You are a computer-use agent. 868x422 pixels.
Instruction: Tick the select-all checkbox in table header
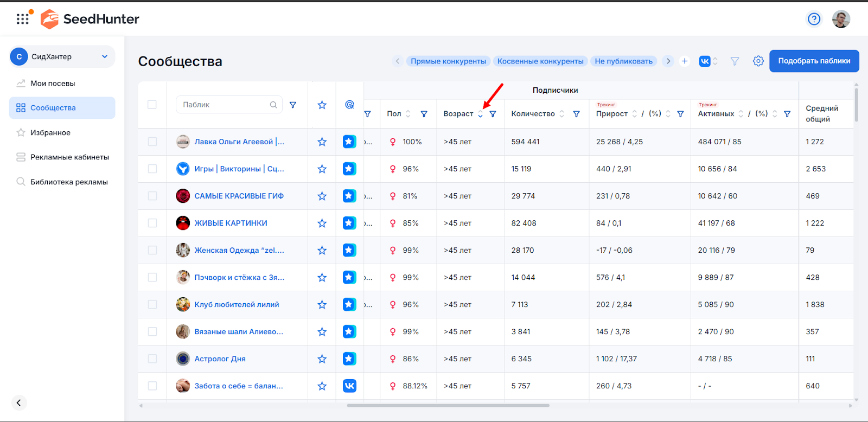pyautogui.click(x=152, y=105)
